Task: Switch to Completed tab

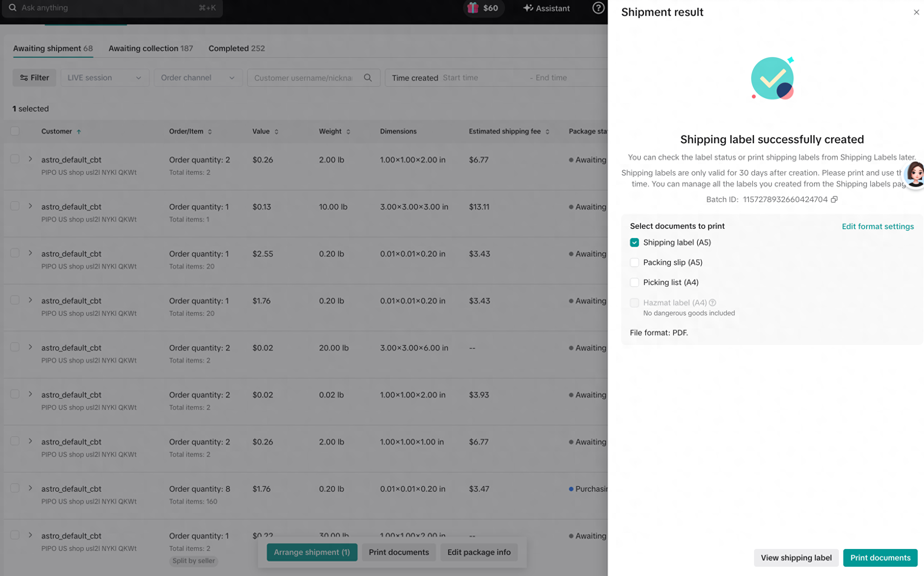Action: [237, 48]
